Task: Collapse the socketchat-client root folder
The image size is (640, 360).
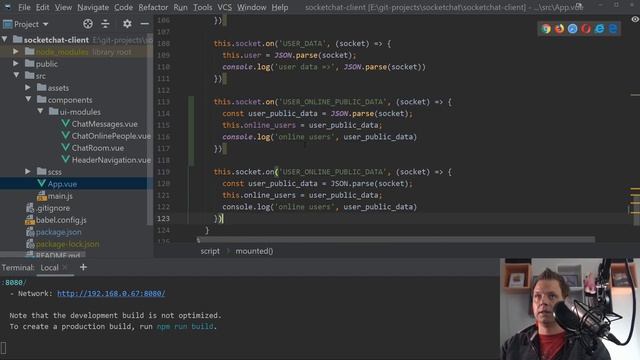Action: [4, 40]
